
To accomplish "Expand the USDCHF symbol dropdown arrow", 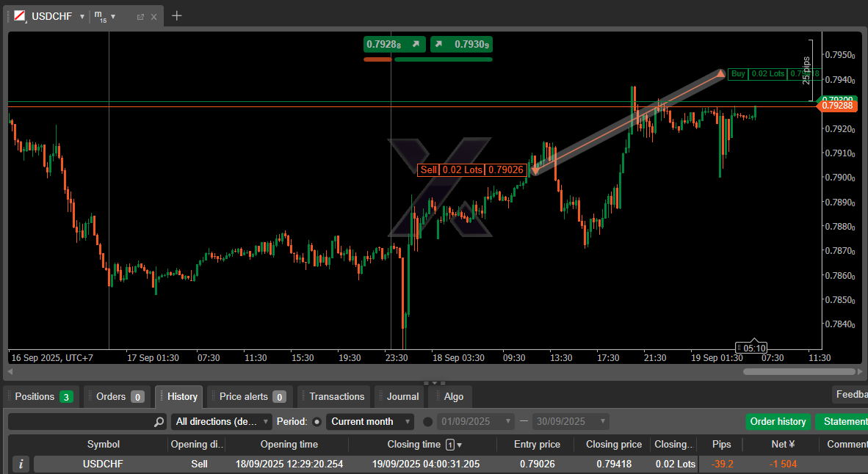I will (82, 16).
